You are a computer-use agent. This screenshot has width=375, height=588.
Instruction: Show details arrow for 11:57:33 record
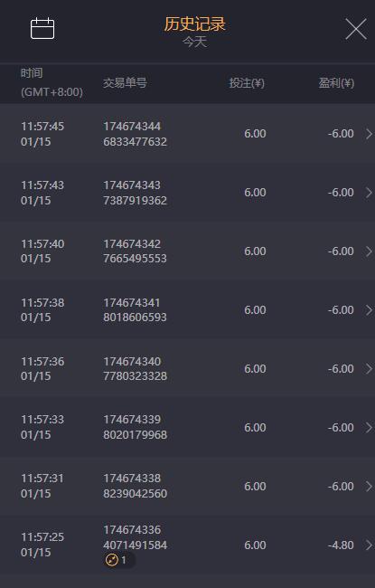(369, 428)
